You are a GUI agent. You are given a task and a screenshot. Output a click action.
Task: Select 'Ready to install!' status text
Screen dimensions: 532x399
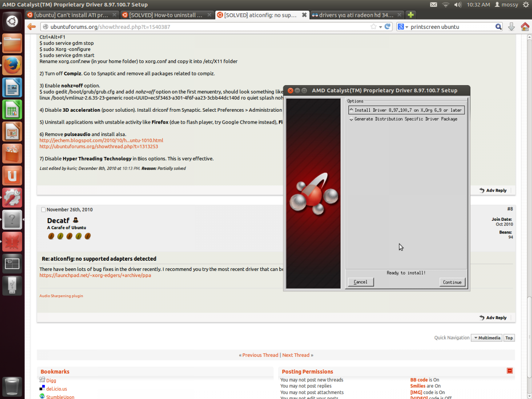(406, 273)
